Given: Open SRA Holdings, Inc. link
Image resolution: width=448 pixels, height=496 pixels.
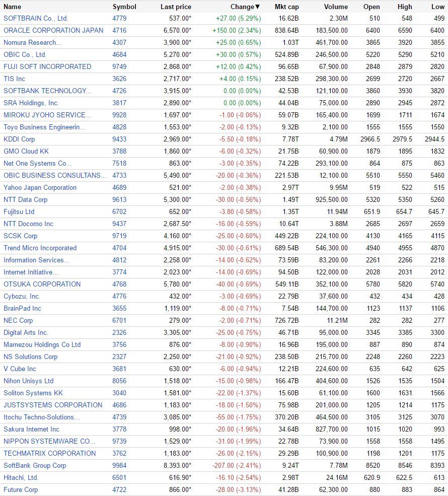Looking at the screenshot, I should [31, 103].
